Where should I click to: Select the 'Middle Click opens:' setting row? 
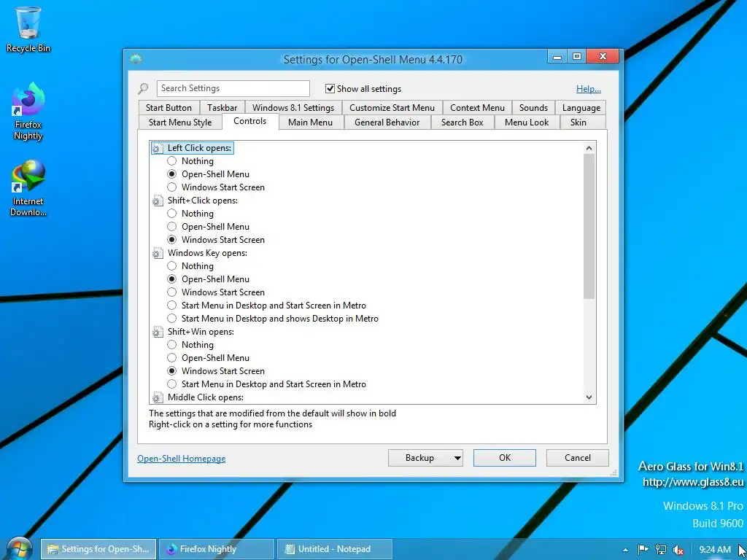click(x=198, y=397)
